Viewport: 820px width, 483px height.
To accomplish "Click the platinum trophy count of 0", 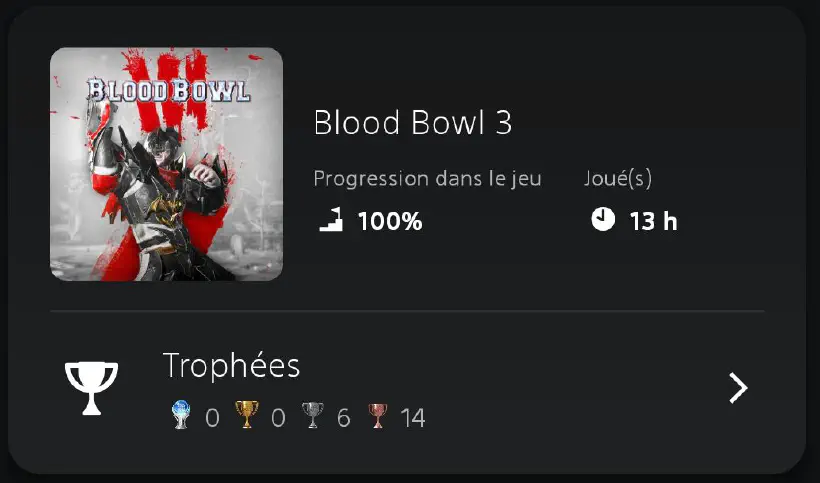I will pos(212,418).
